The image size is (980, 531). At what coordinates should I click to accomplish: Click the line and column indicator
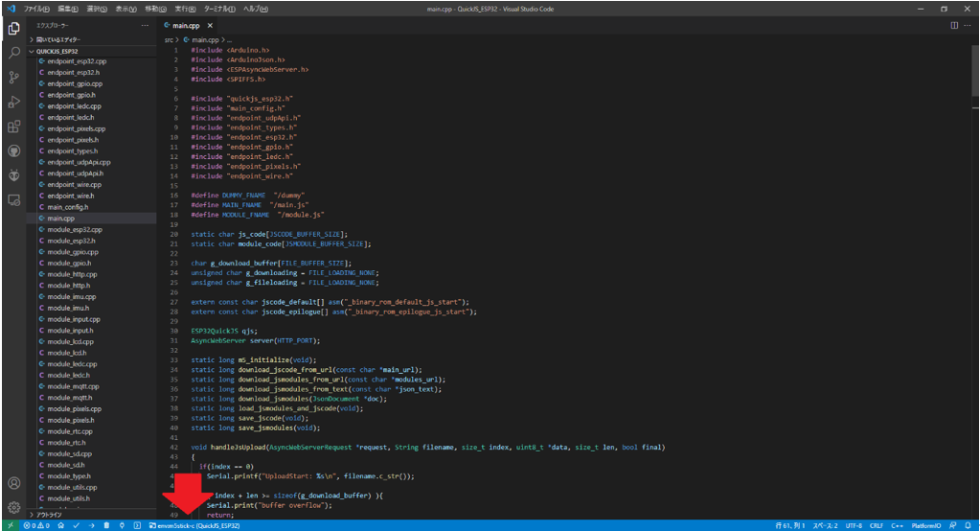(x=790, y=525)
